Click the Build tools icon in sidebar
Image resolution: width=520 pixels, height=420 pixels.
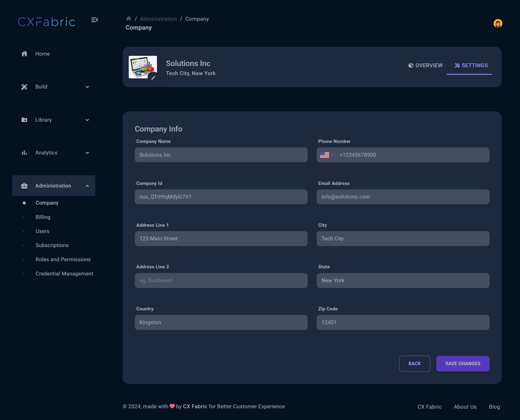24,87
